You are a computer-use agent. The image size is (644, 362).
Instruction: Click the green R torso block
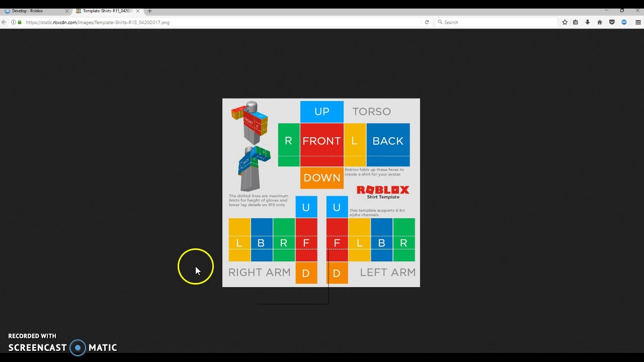pyautogui.click(x=289, y=145)
